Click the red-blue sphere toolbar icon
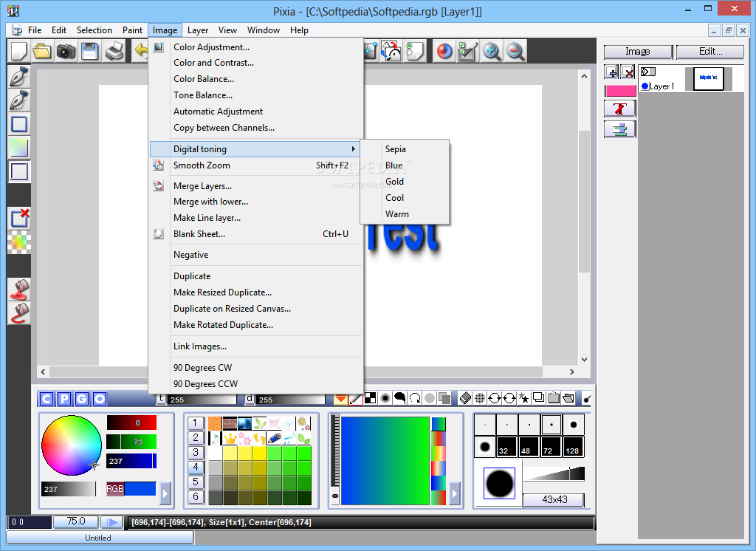Screen dimensions: 756x551 coord(444,51)
